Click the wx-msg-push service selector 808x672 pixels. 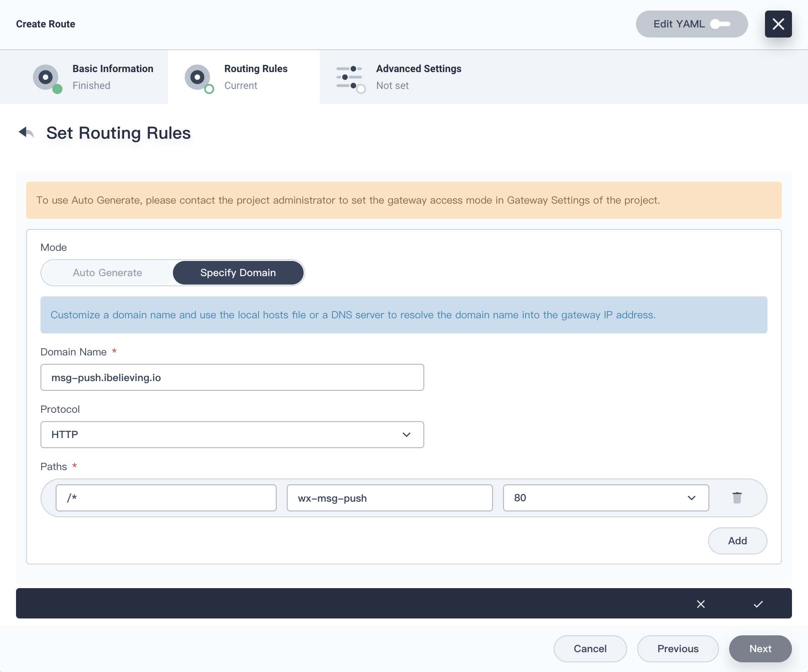pyautogui.click(x=390, y=498)
